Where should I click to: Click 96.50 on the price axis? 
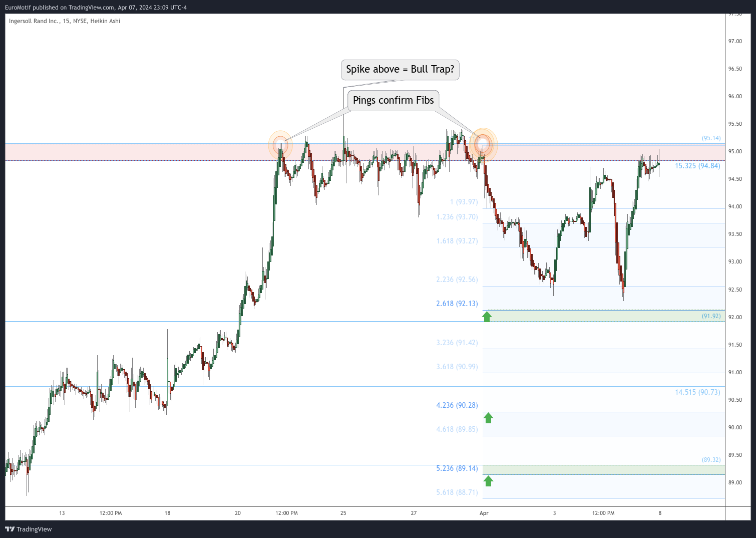[735, 69]
